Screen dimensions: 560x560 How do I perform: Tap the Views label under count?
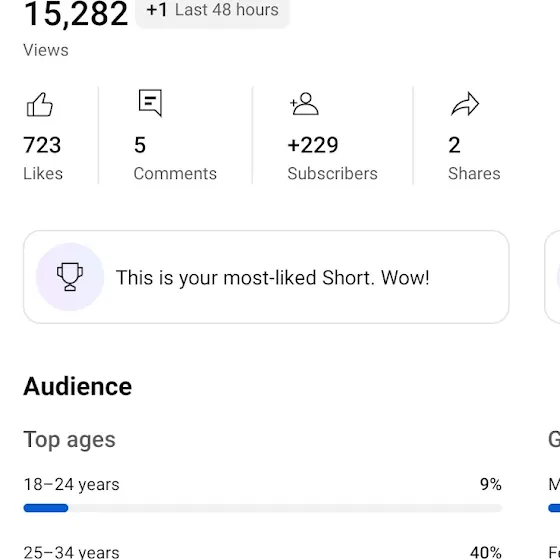click(46, 50)
